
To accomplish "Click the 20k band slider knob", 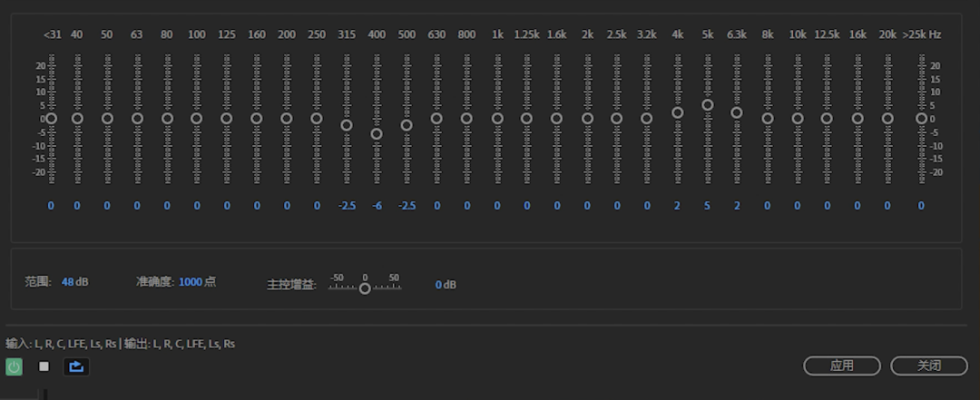I will coord(887,118).
